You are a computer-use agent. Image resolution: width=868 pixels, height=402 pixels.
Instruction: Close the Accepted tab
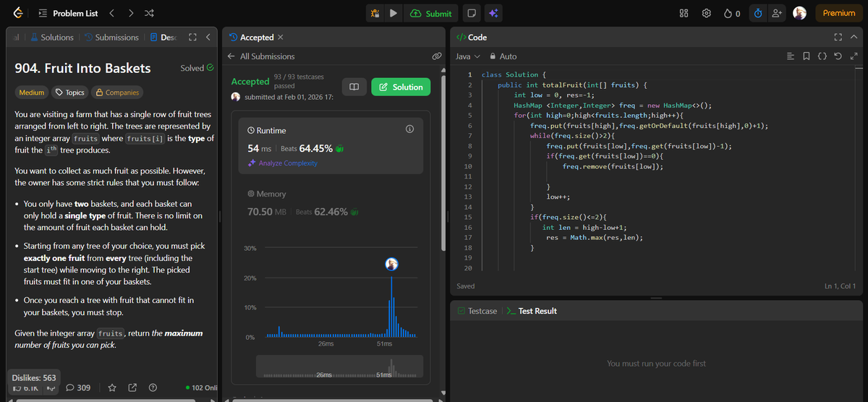point(281,37)
